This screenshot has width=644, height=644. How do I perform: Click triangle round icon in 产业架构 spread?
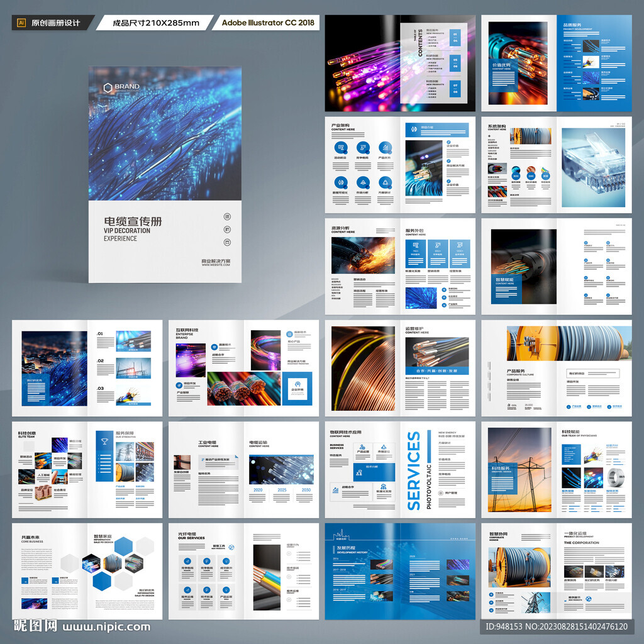[x=385, y=182]
